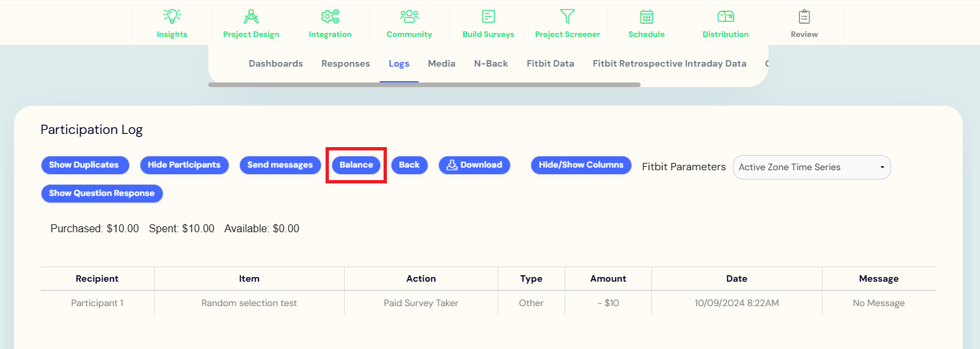Screen dimensions: 980x349
Task: Select the Fitbit Data tab
Action: click(x=550, y=64)
